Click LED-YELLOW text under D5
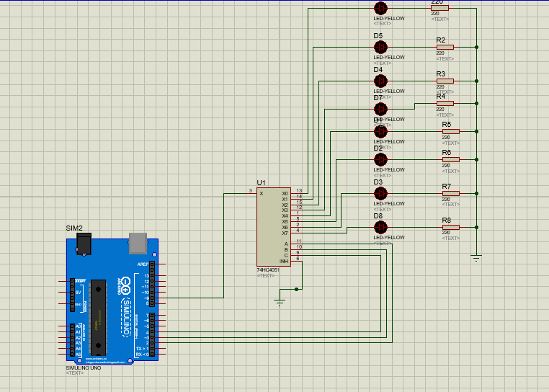 (389, 57)
